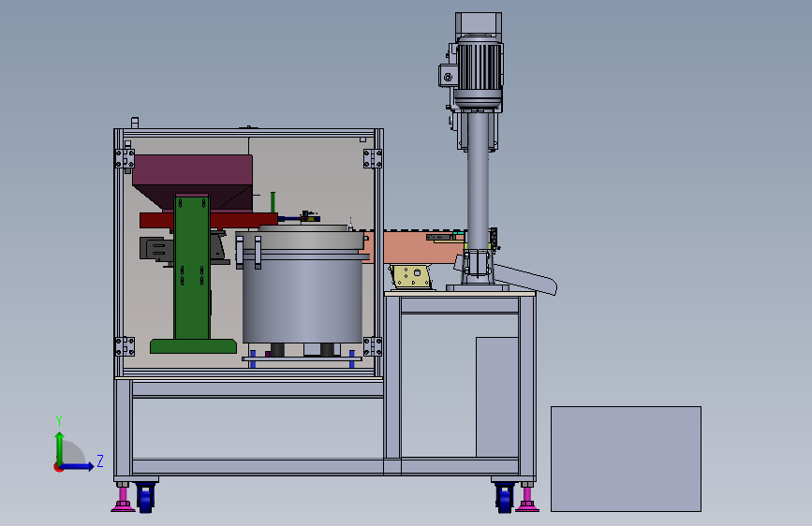Select the right blue caster wheel

[505, 498]
